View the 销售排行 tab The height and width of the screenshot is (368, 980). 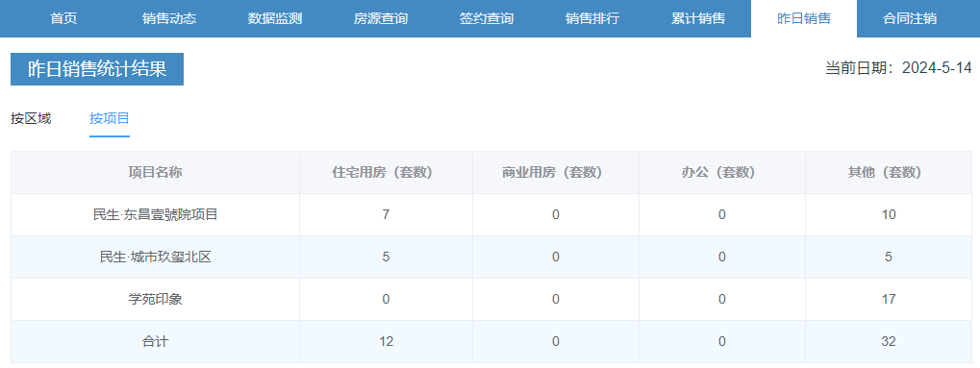pyautogui.click(x=592, y=19)
